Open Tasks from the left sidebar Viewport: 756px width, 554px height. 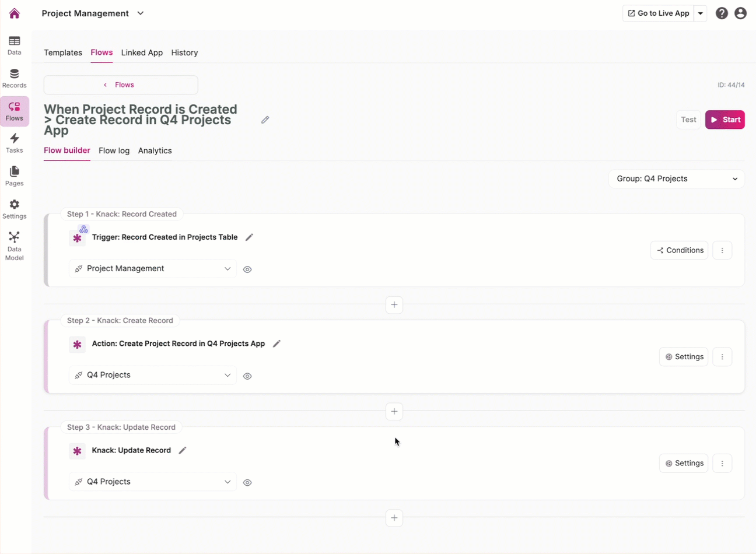pos(15,143)
